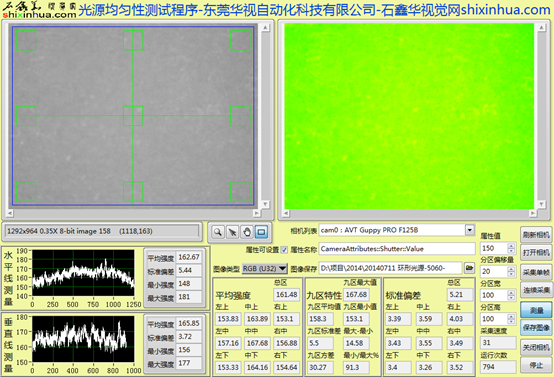
Task: Click the 打开相机 open camera button
Action: (x=536, y=253)
